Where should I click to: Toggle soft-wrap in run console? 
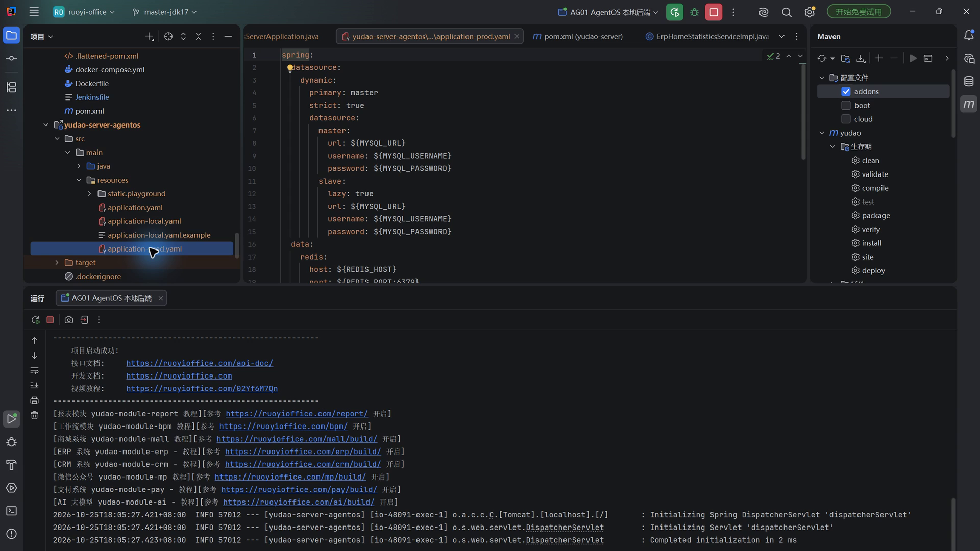coord(34,370)
